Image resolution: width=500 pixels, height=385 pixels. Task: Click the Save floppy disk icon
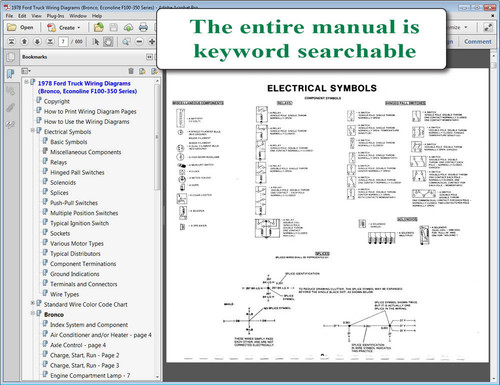pos(114,27)
